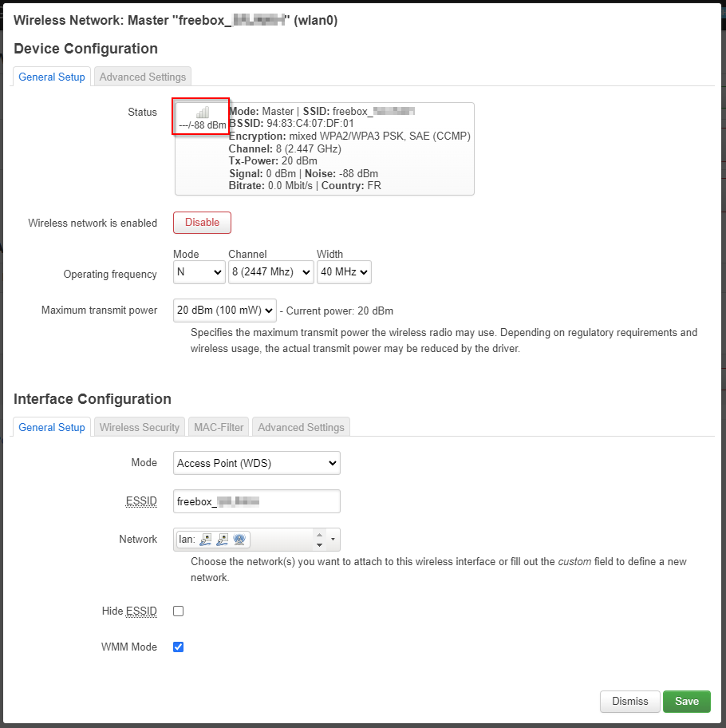Open the Access Point (WDS) mode dropdown

[x=256, y=463]
